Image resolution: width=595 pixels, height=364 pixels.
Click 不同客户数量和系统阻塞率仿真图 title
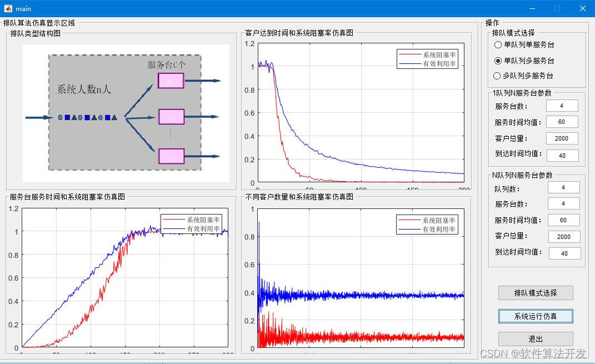point(299,197)
